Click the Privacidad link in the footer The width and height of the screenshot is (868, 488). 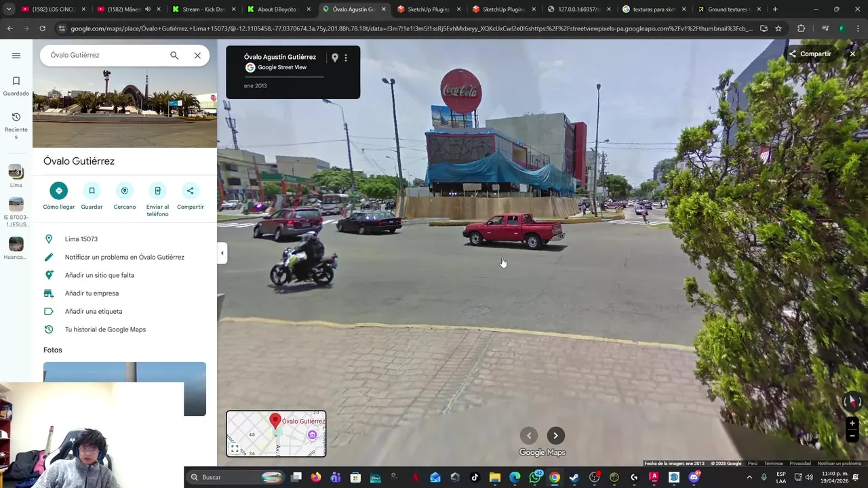click(x=800, y=464)
